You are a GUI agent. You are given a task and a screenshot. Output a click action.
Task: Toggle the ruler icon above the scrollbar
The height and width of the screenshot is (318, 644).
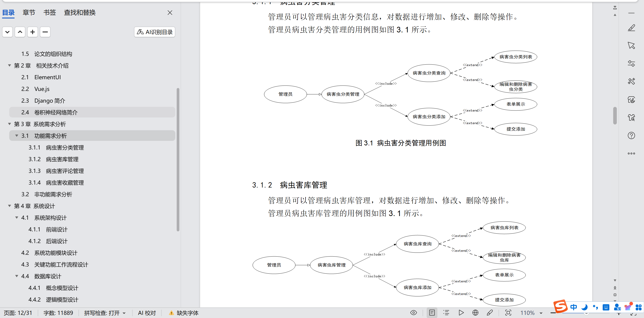615,8
